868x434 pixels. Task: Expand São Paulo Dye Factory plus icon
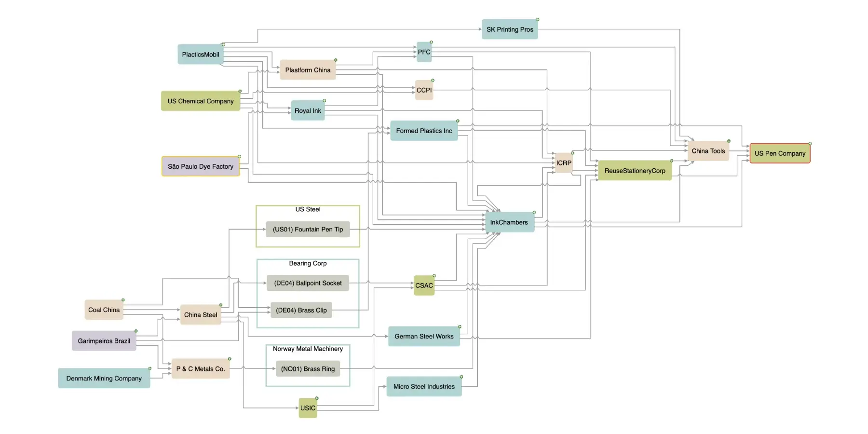(x=239, y=157)
